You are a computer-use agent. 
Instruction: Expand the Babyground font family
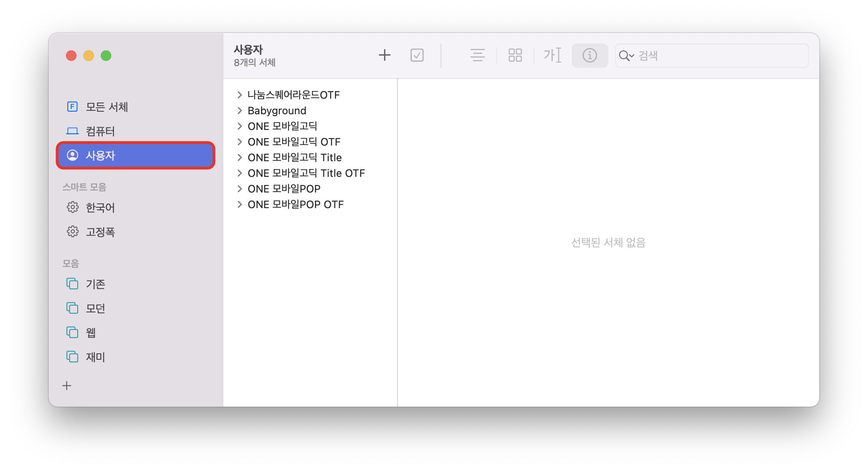239,111
